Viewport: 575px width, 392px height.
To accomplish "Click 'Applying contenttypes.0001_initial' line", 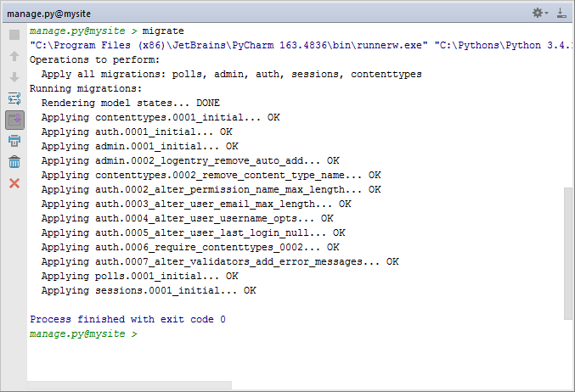I will coord(161,118).
